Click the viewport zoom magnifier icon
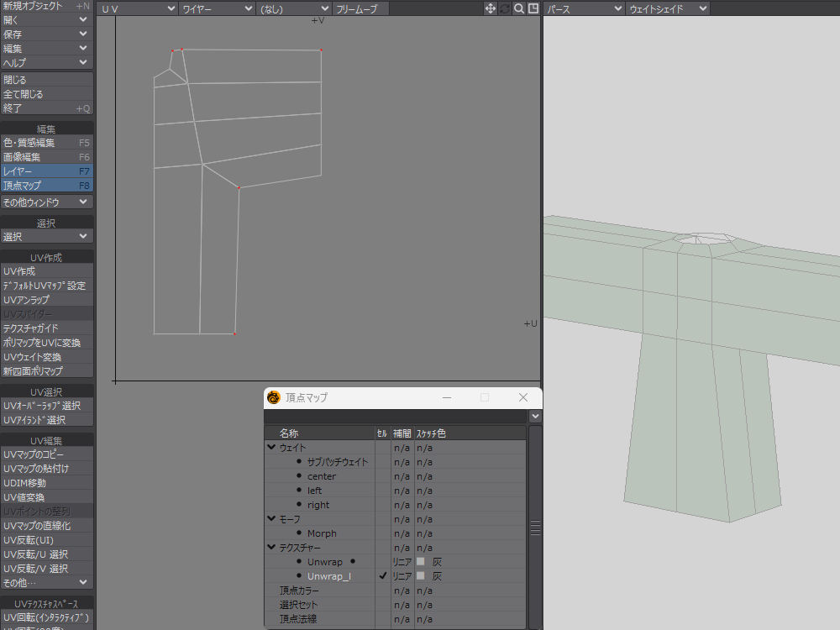This screenshot has width=840, height=630. coord(519,8)
